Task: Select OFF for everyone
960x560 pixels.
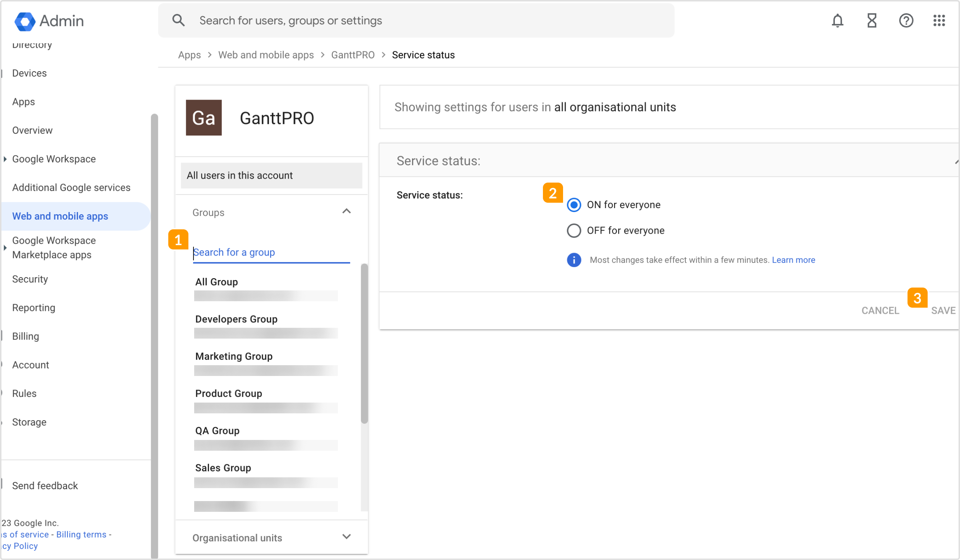Action: pyautogui.click(x=574, y=230)
